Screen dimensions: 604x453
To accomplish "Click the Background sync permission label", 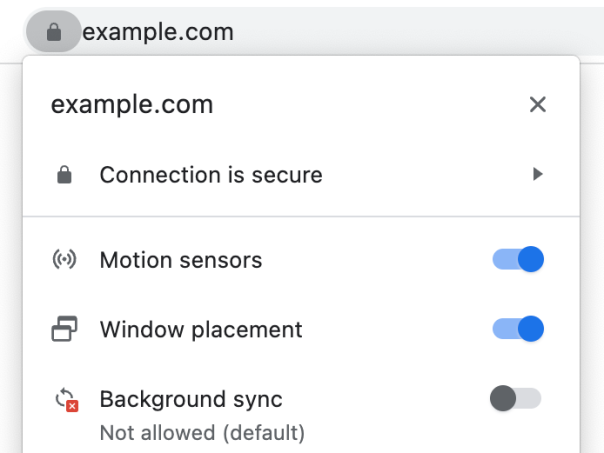I will click(x=190, y=399).
